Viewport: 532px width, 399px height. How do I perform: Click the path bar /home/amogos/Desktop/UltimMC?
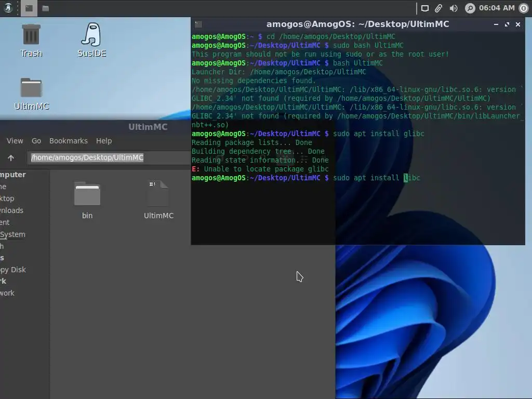point(109,158)
